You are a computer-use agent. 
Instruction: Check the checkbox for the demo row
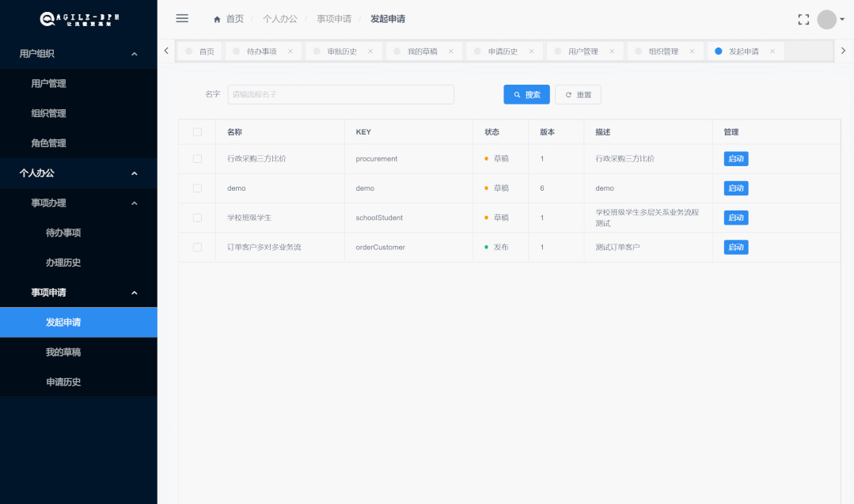click(197, 188)
